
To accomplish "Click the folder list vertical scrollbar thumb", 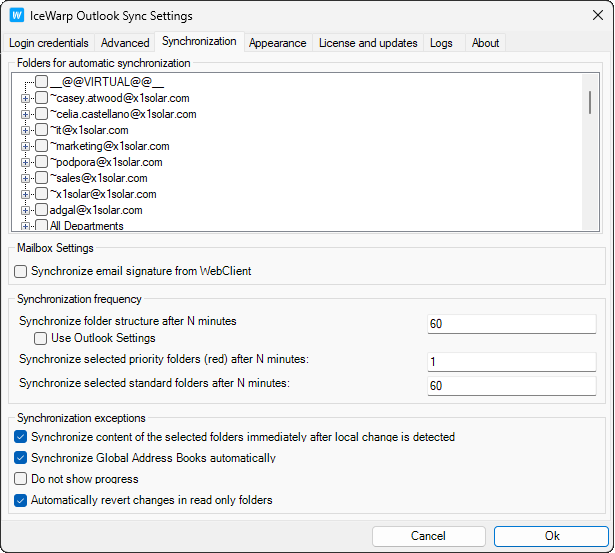I will (x=590, y=102).
